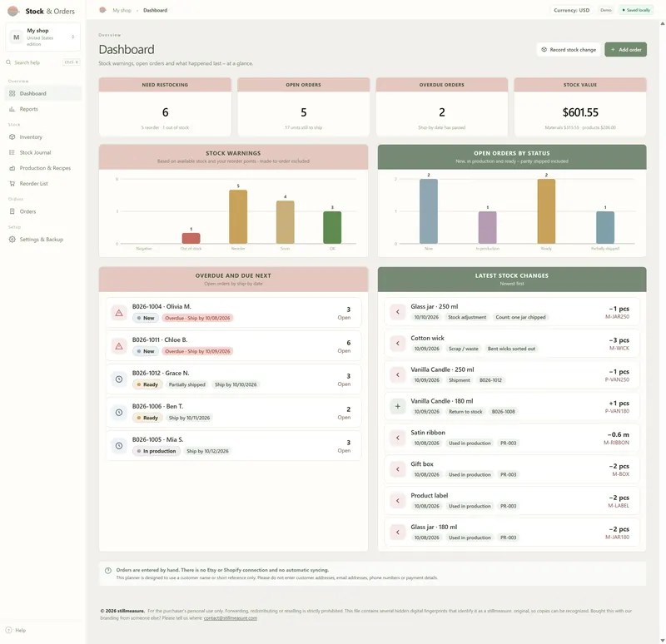Screen dimensions: 666x644
Task: Expand the My shop switcher dropdown
Action: point(73,37)
